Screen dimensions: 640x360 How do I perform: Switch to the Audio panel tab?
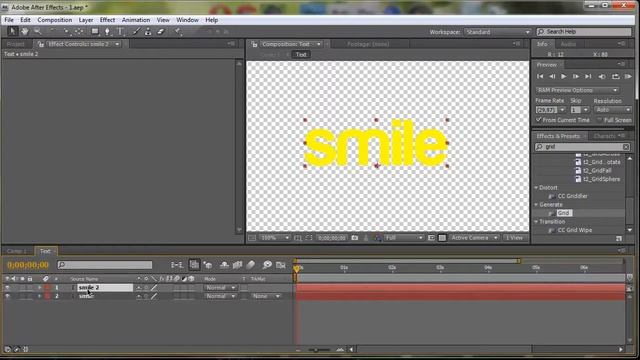tap(568, 44)
